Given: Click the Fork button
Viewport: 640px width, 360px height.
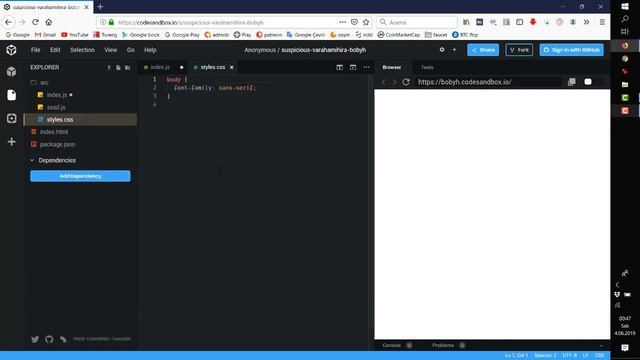Looking at the screenshot, I should point(519,50).
